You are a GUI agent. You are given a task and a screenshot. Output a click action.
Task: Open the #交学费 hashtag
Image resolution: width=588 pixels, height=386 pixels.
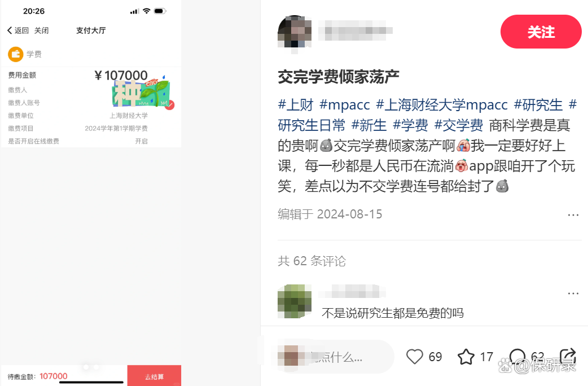pos(459,125)
